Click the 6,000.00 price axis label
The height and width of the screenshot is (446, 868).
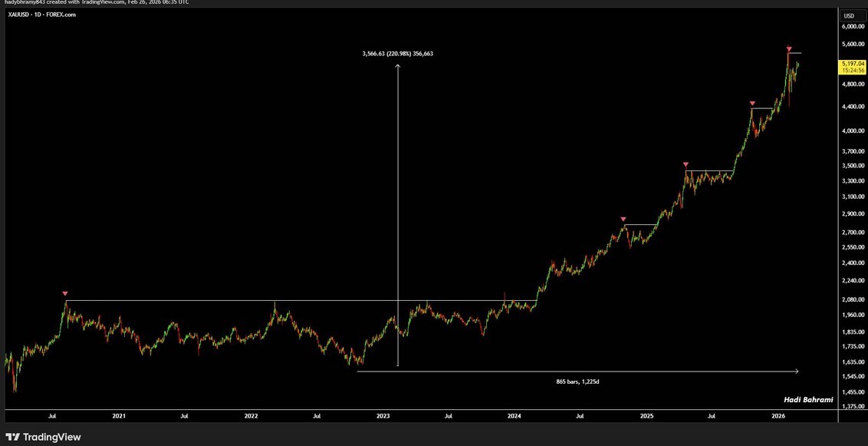853,27
